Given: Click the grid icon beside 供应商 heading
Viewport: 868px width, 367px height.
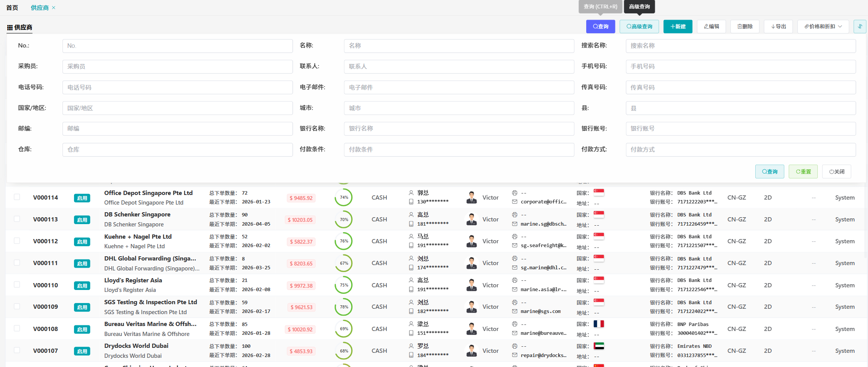Looking at the screenshot, I should (x=10, y=28).
